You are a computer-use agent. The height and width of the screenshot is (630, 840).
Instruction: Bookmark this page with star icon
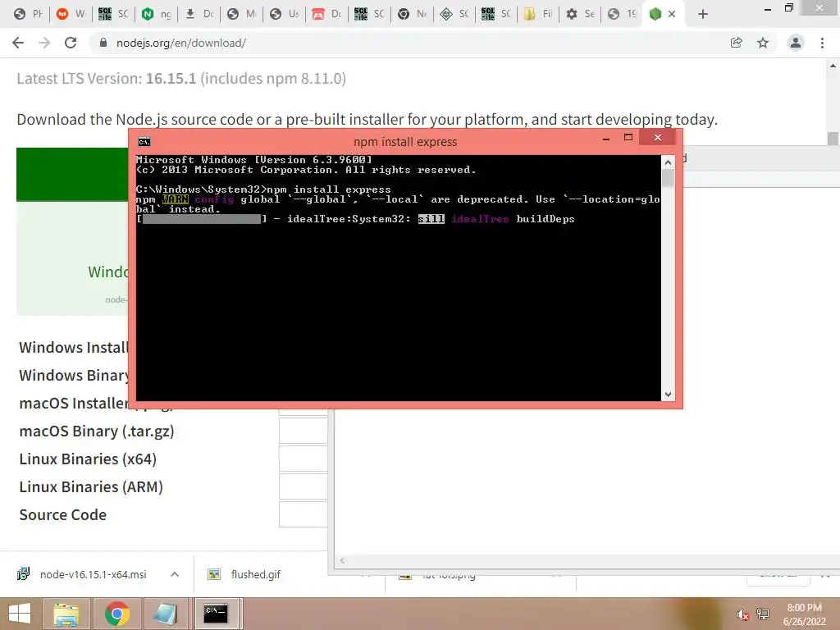(763, 43)
